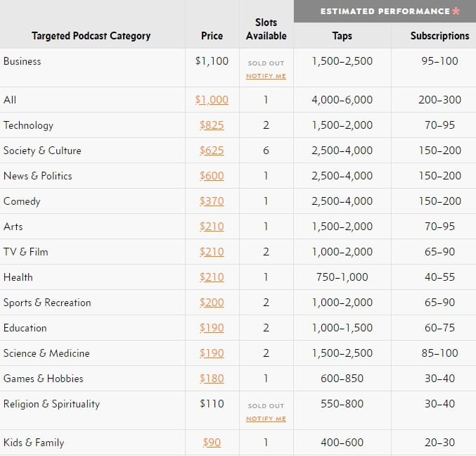Click the $600 News & Politics price

[x=212, y=176]
